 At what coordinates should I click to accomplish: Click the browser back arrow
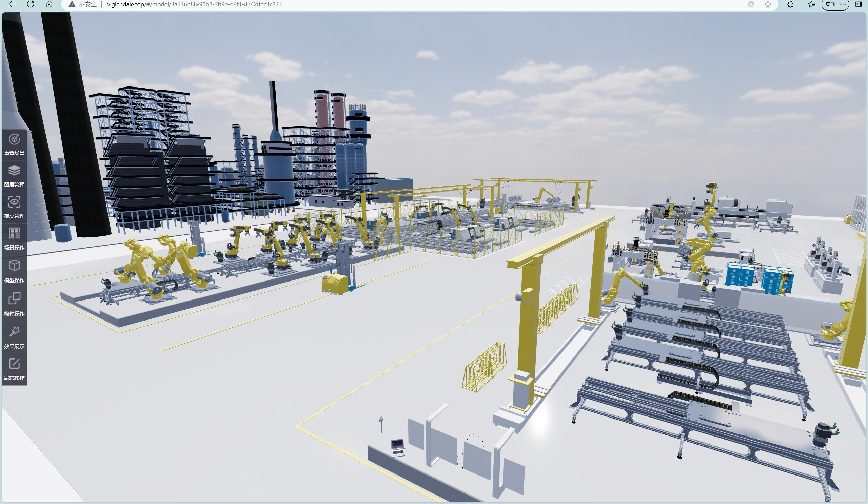[x=12, y=4]
